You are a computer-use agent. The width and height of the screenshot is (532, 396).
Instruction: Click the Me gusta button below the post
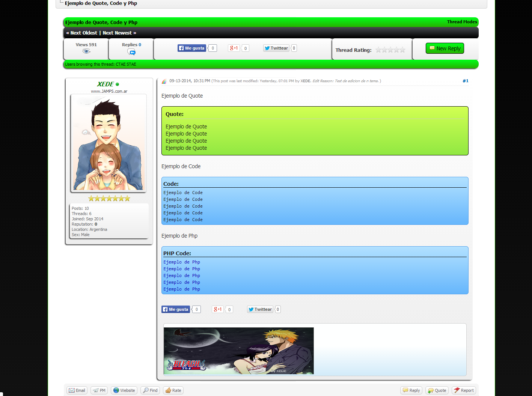point(176,309)
